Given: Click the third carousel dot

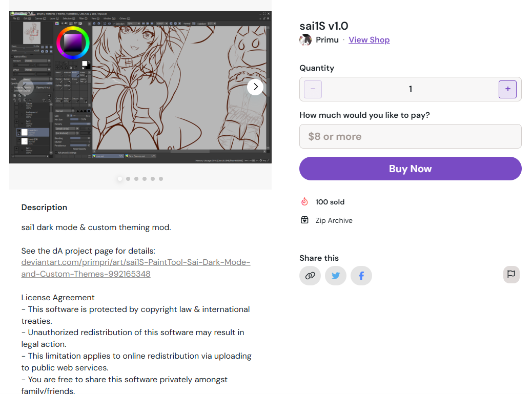Looking at the screenshot, I should point(136,179).
